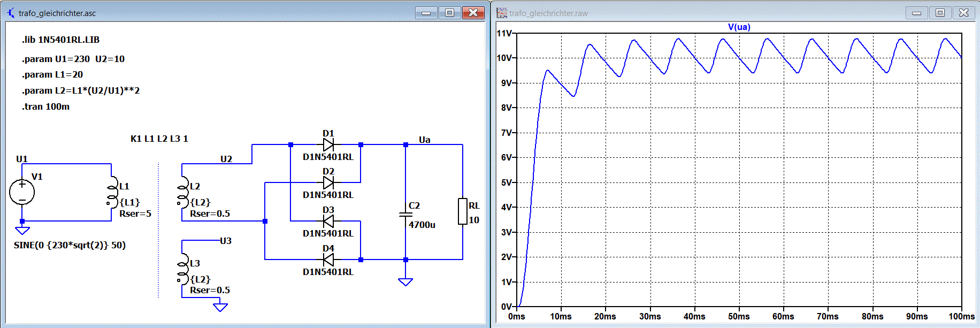Click the SINE(0 {230*sqrt(2)} 50) source value

coord(70,245)
